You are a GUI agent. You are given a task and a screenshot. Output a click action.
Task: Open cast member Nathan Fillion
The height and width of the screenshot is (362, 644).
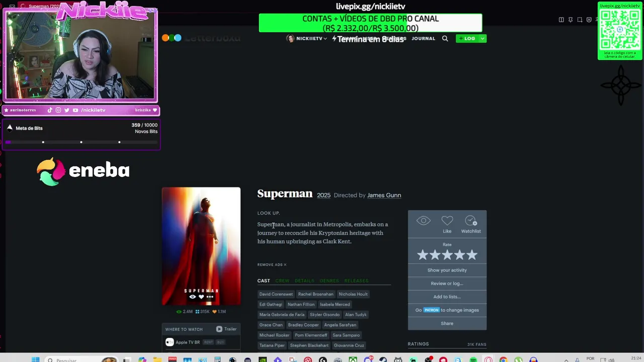pyautogui.click(x=301, y=304)
